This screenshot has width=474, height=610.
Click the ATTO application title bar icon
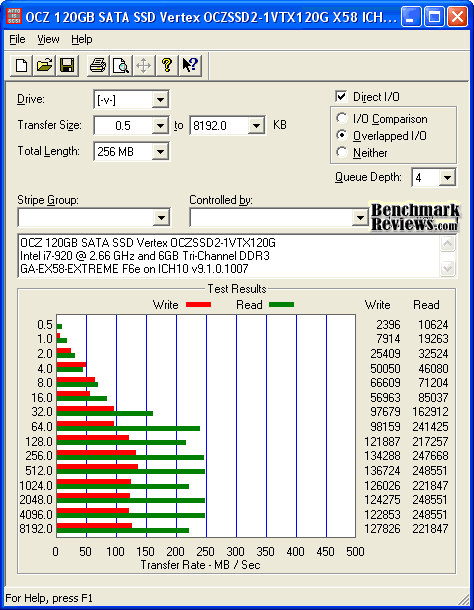pyautogui.click(x=14, y=16)
